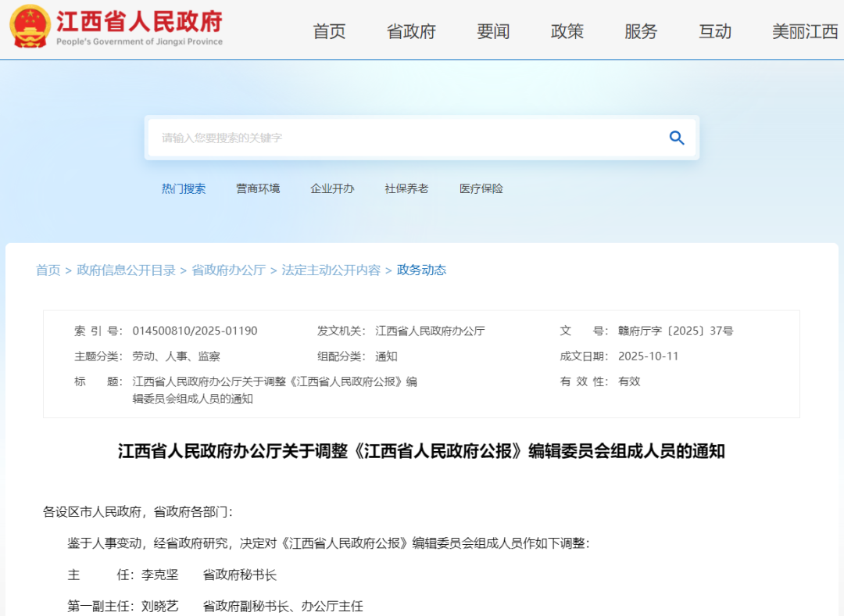Click the position text 省政府秘书长

tap(240, 575)
